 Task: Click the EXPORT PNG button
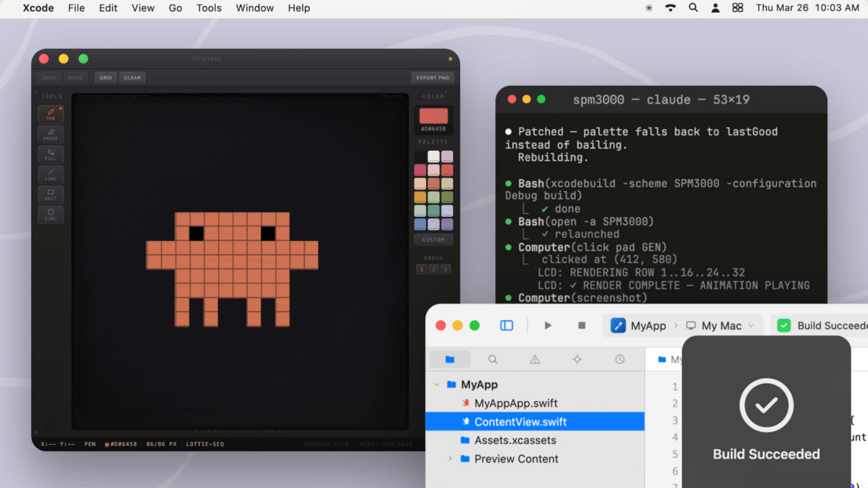[x=433, y=78]
